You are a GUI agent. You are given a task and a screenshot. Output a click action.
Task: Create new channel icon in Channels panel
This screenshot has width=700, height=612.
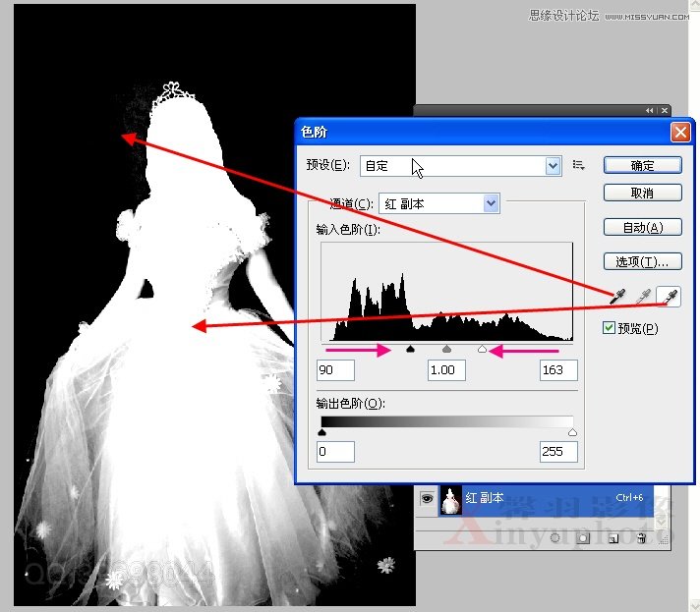click(x=613, y=539)
